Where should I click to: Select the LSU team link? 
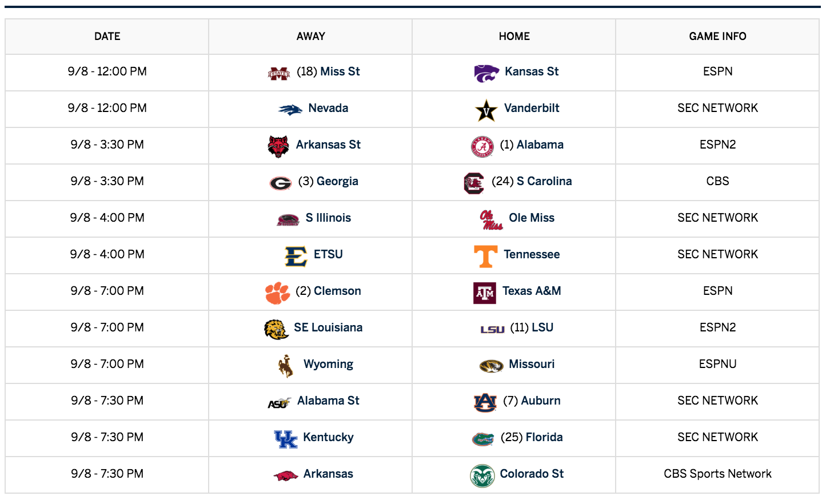(542, 327)
